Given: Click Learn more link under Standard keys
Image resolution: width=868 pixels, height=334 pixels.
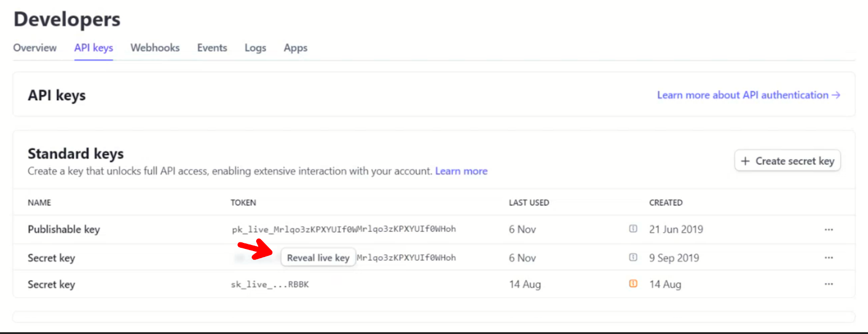Looking at the screenshot, I should point(461,171).
